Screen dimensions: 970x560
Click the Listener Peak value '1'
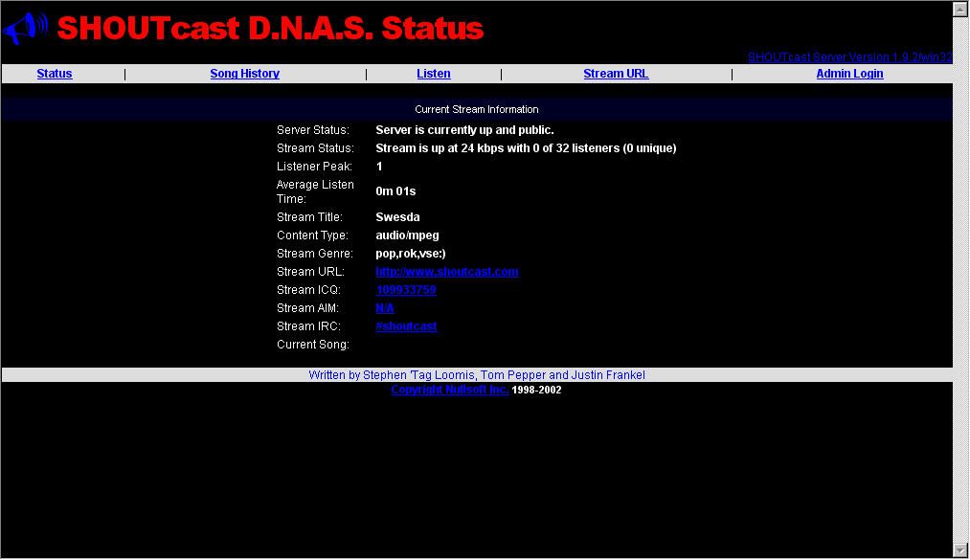click(x=379, y=167)
